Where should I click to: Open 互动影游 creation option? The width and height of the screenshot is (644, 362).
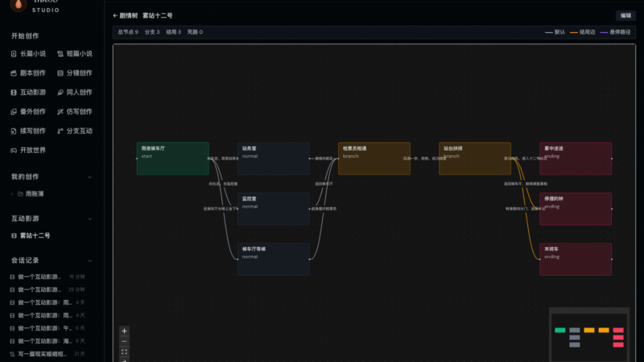(28, 93)
